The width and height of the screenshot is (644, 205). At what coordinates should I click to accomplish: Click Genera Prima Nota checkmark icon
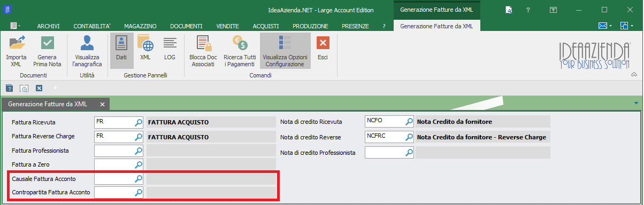pos(48,43)
